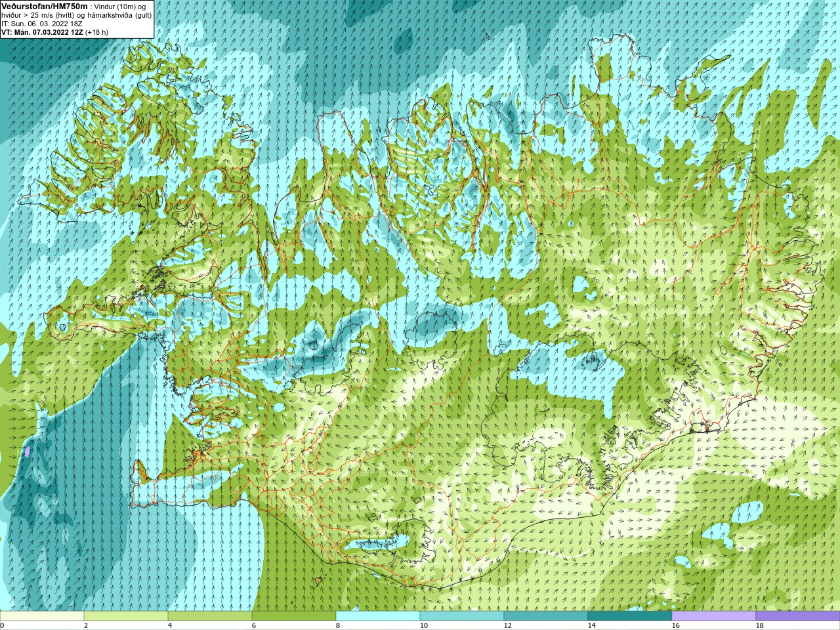Click the 0–2 m/s pale yellow legend swatch
Image resolution: width=840 pixels, height=630 pixels.
(x=42, y=616)
